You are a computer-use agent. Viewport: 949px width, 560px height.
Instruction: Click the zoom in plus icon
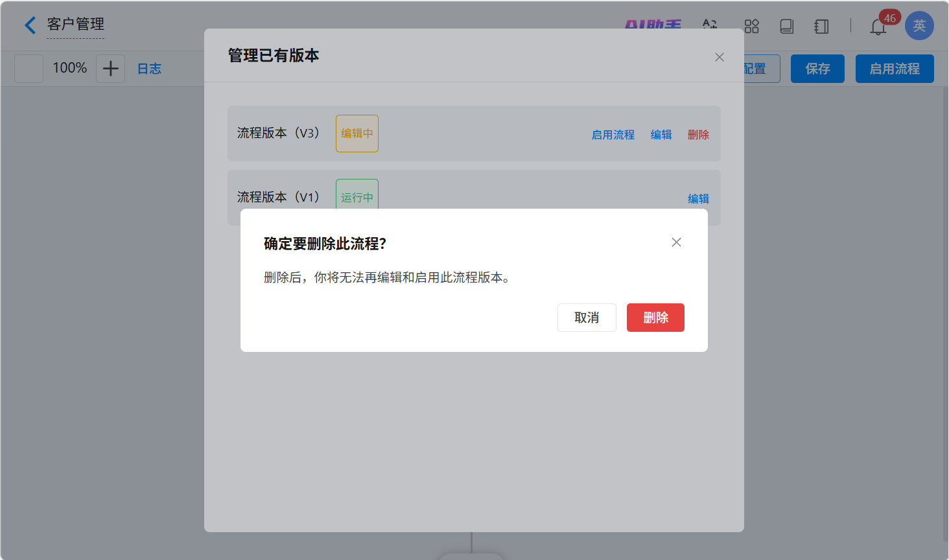(110, 68)
